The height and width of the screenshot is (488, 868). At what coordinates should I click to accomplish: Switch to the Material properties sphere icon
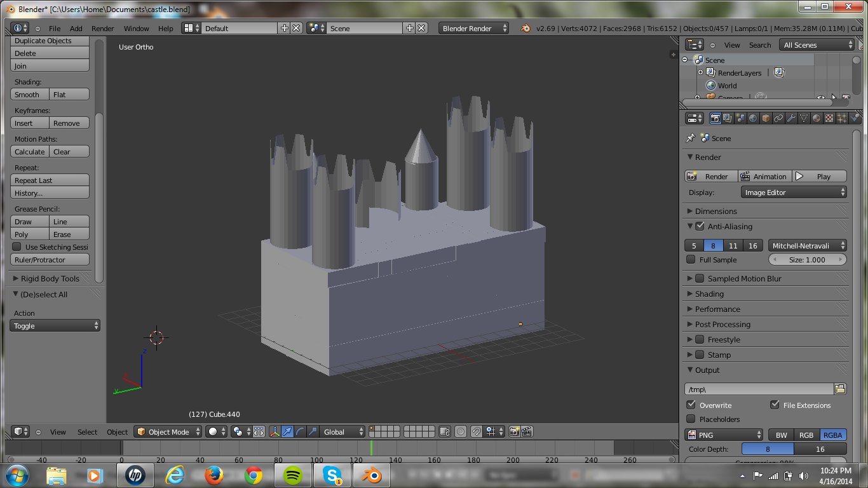(816, 118)
